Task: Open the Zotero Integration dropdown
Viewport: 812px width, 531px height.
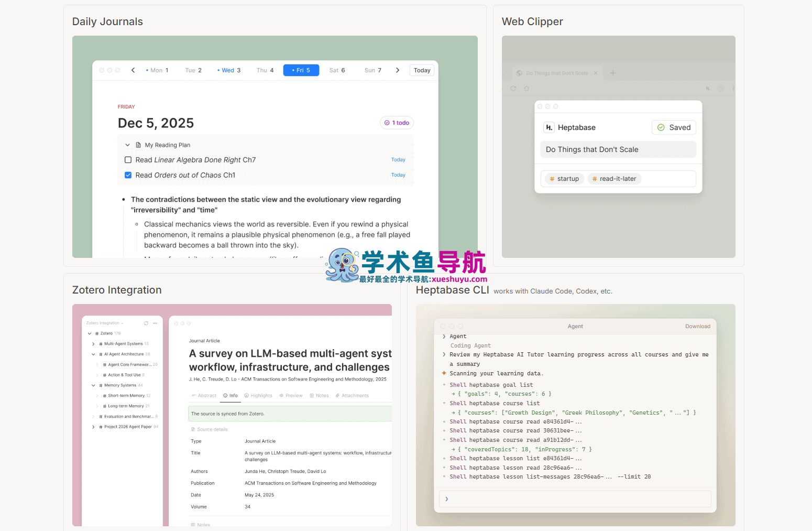Action: (x=105, y=323)
